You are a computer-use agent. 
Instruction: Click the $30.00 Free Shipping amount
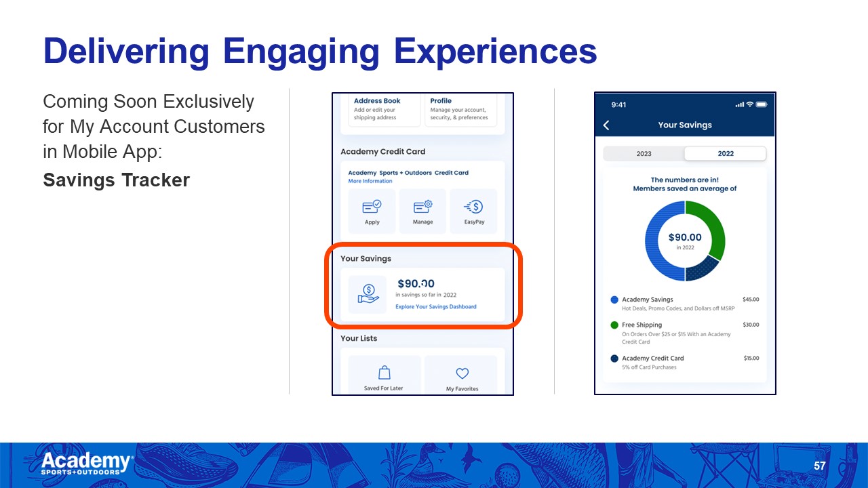click(x=751, y=325)
